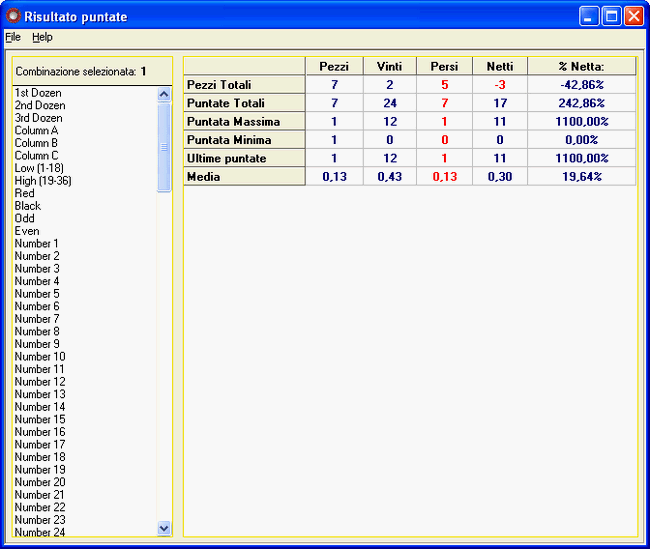Click the list scrollbar thumb
Screen dimensions: 650x549
click(x=164, y=145)
